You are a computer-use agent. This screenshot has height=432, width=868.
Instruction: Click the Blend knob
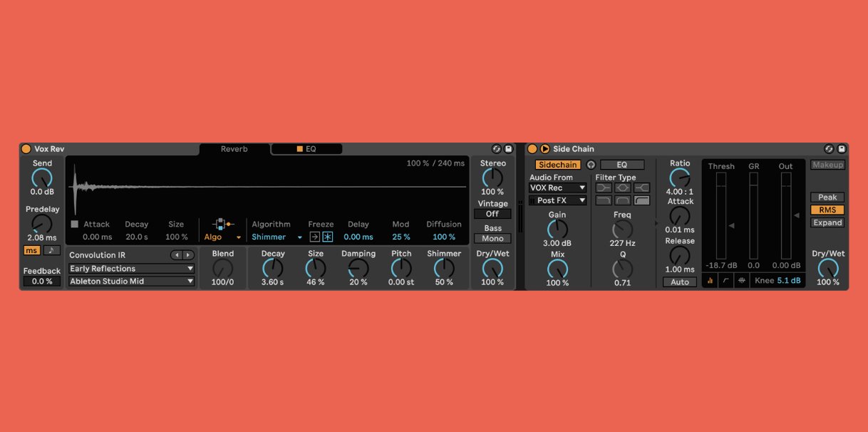coord(223,268)
